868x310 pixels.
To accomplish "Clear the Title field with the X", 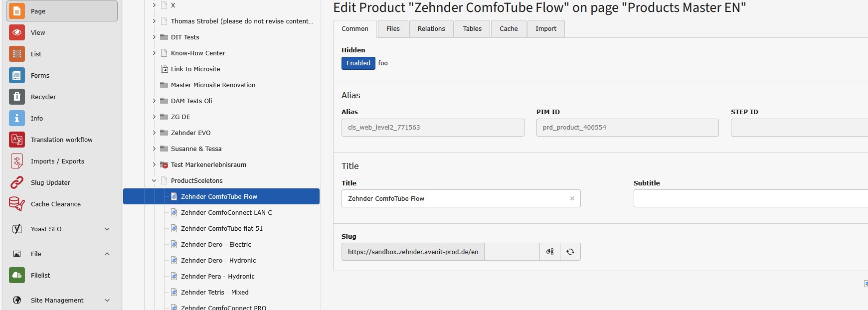I will [x=572, y=198].
